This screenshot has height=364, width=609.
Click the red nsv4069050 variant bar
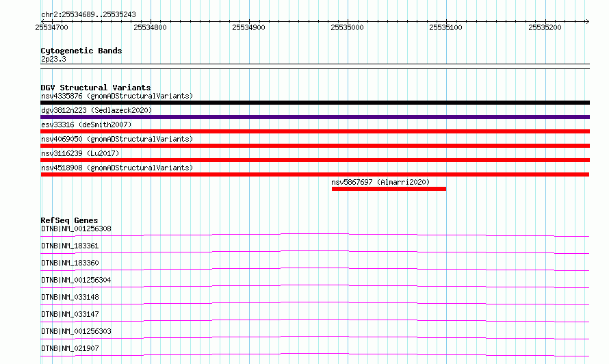[315, 146]
